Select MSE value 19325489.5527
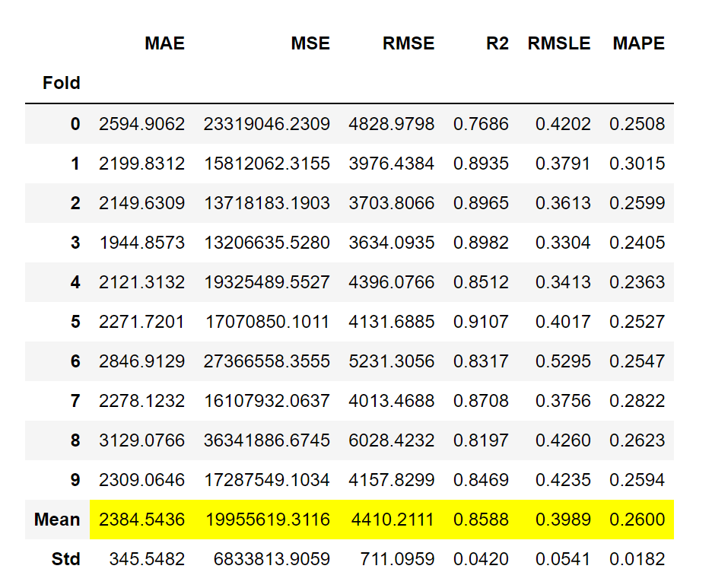 click(x=267, y=282)
